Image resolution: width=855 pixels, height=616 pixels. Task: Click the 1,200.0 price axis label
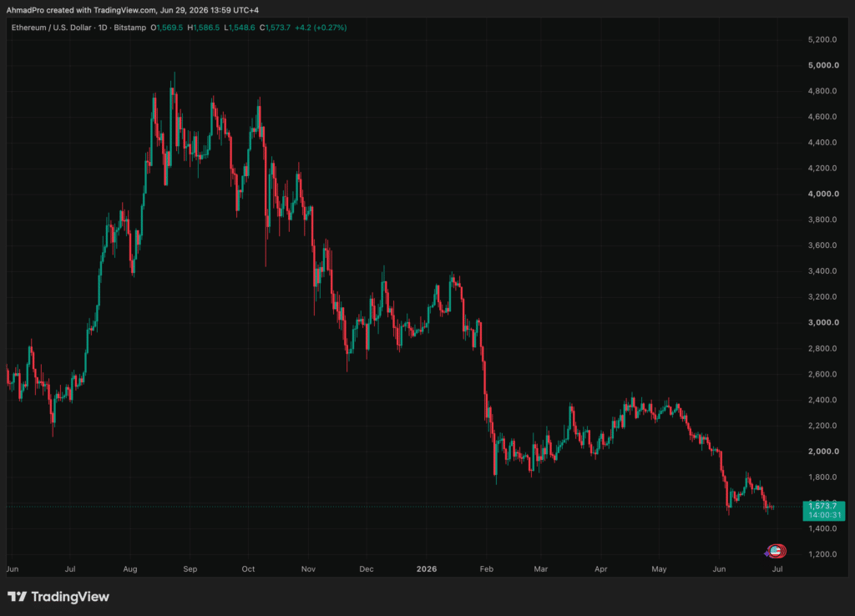[822, 554]
